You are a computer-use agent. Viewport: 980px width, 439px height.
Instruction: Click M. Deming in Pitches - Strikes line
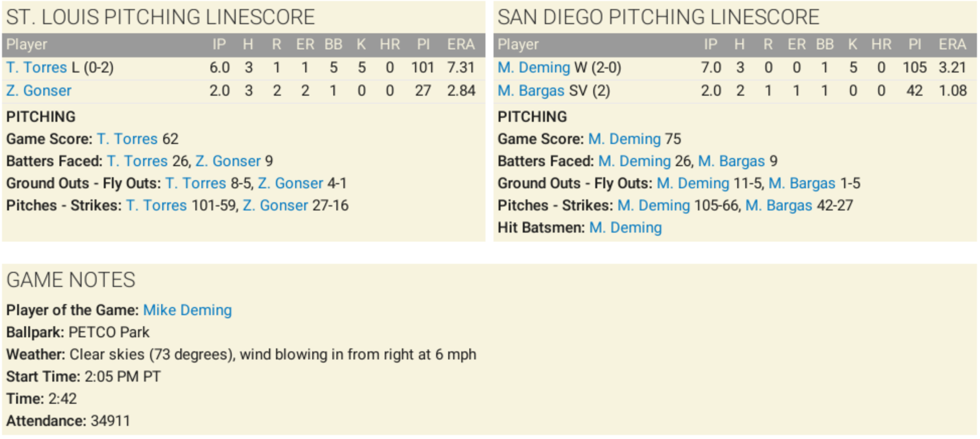coord(654,205)
